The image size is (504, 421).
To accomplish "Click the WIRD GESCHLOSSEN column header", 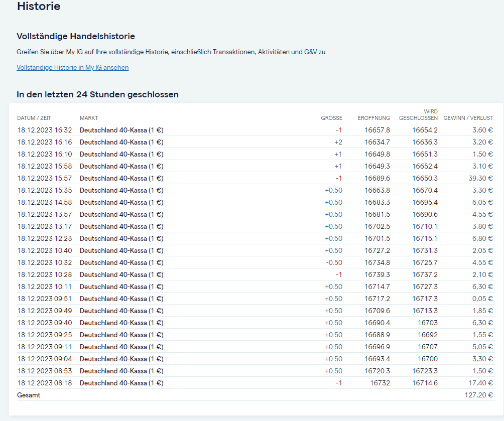I will tap(418, 115).
